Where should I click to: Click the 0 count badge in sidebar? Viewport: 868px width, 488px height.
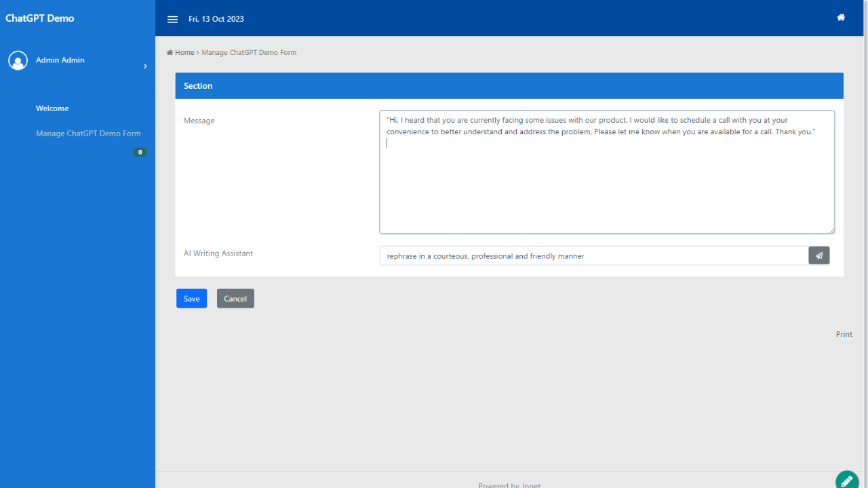(140, 152)
